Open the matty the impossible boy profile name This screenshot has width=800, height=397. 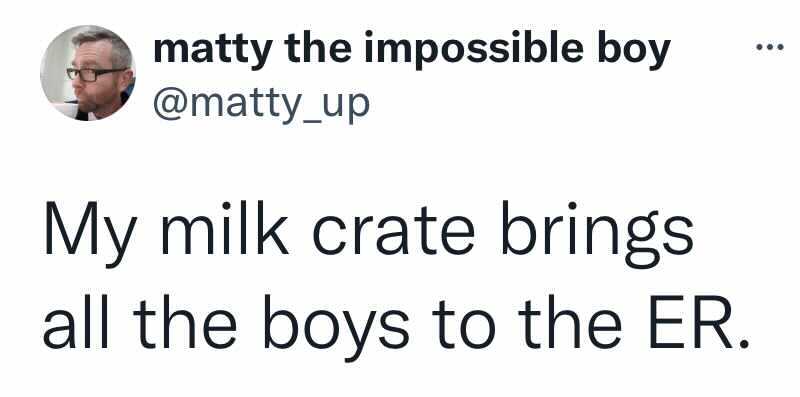412,49
